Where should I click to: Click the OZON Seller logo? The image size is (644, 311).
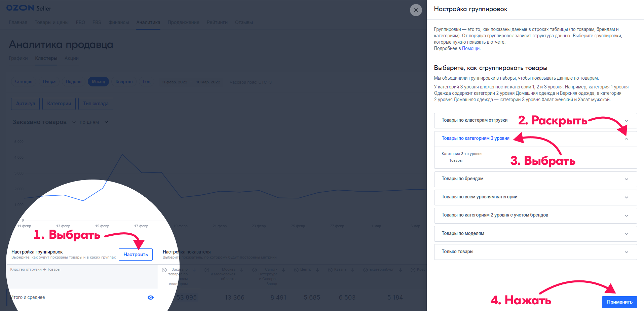click(x=29, y=8)
